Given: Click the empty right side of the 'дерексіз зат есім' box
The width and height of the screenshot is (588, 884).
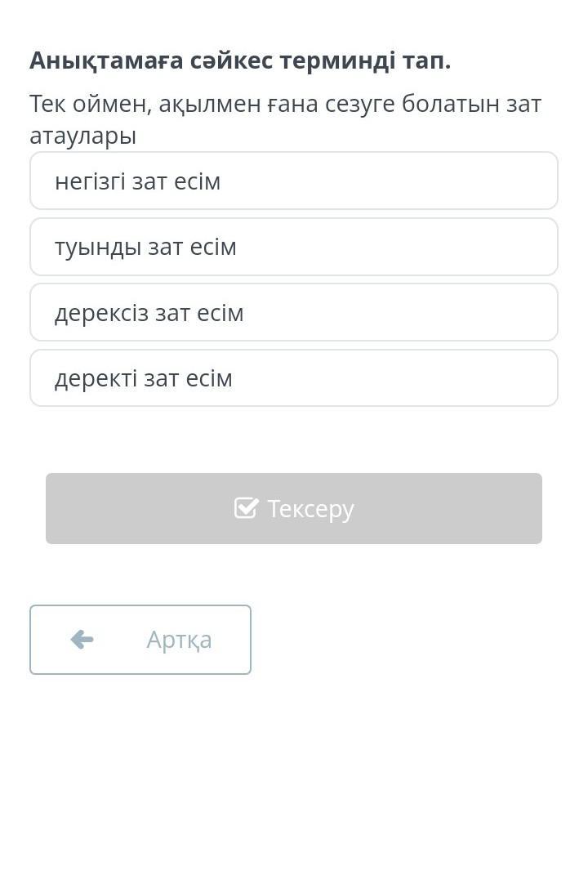Looking at the screenshot, I should pos(400,312).
